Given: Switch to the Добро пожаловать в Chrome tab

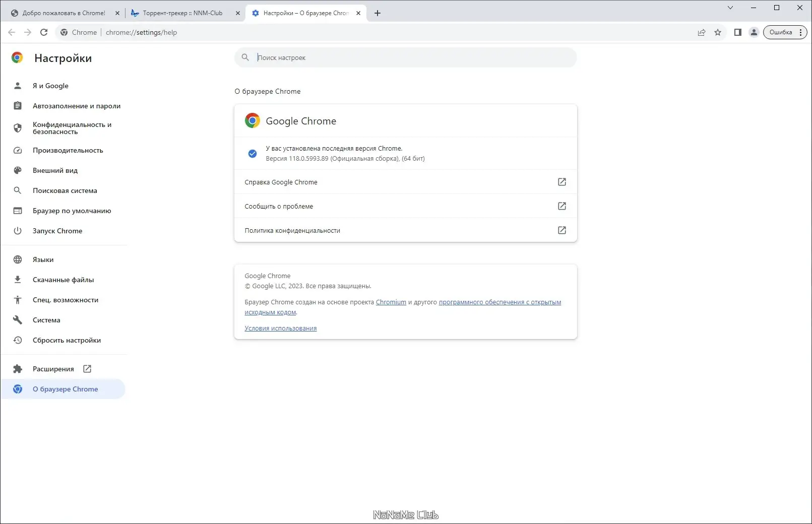Looking at the screenshot, I should tap(64, 13).
